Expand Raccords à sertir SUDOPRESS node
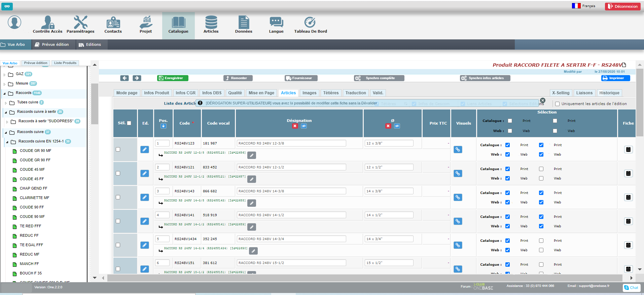Viewport: 644px width, 295px height. tap(7, 122)
